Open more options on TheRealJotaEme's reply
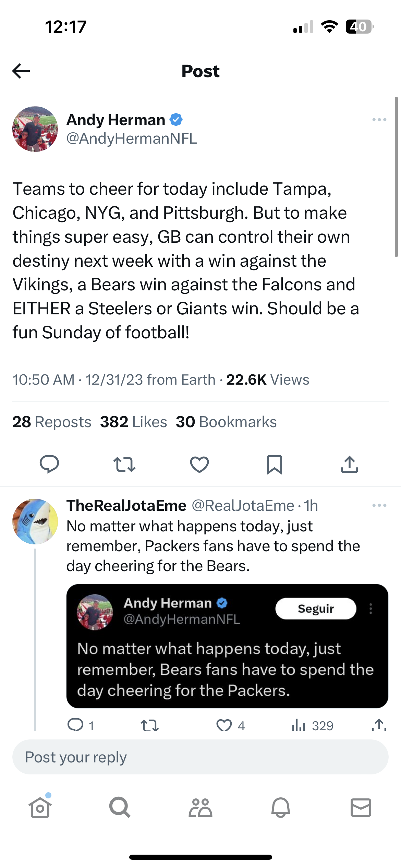This screenshot has width=401, height=868. coord(379,505)
